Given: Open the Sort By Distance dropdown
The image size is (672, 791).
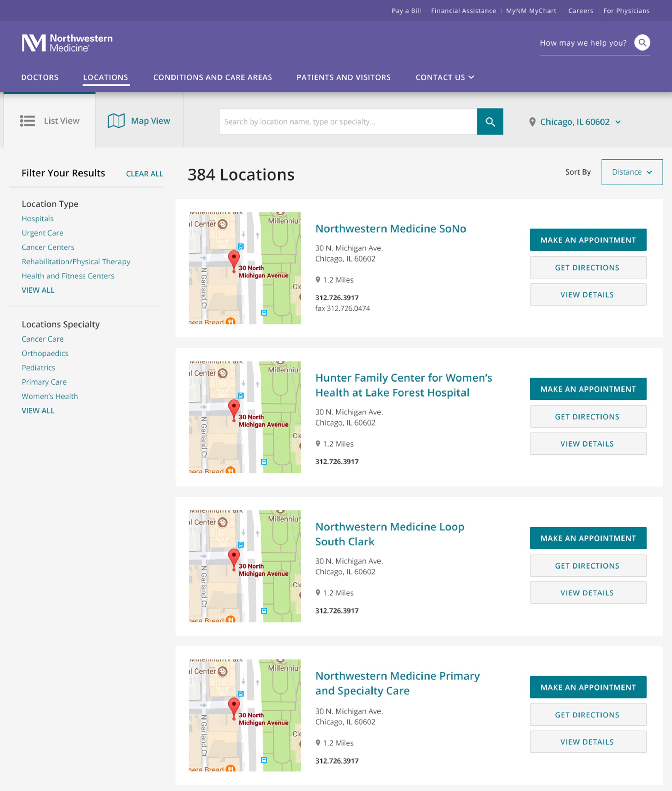Looking at the screenshot, I should pyautogui.click(x=632, y=172).
